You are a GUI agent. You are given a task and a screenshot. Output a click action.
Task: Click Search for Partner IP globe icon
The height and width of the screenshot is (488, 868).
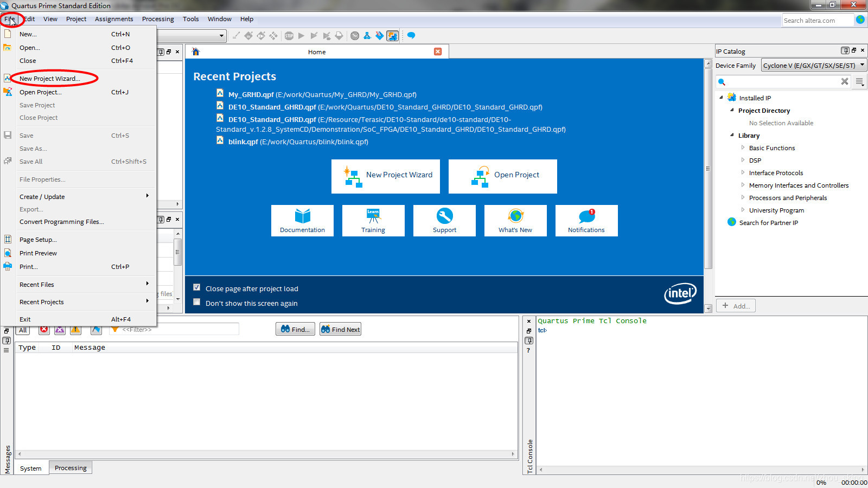tap(732, 222)
